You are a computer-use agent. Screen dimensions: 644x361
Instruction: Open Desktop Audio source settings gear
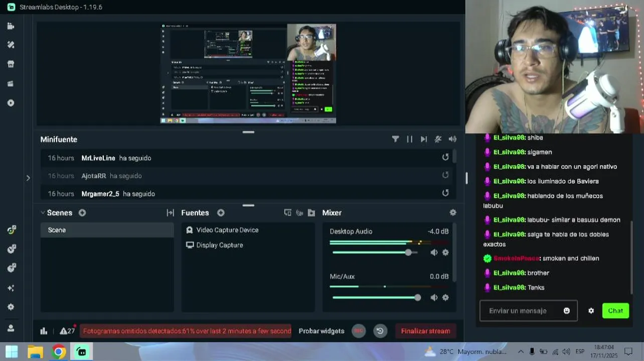pos(445,253)
